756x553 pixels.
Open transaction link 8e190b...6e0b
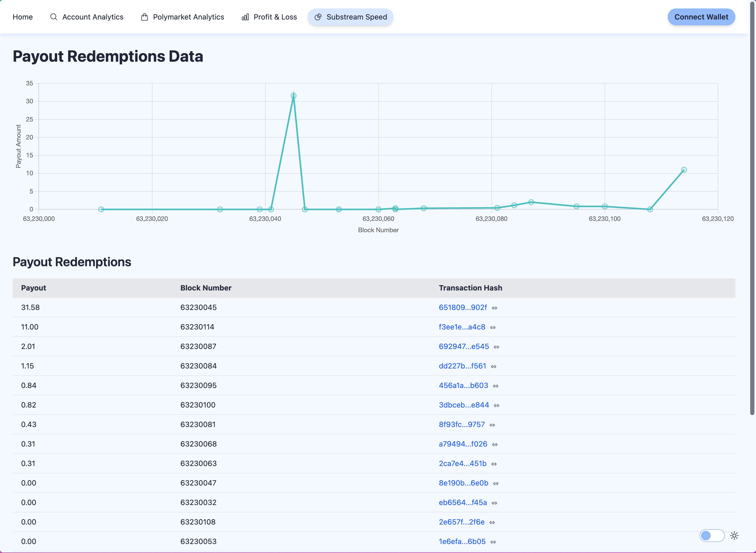(463, 483)
